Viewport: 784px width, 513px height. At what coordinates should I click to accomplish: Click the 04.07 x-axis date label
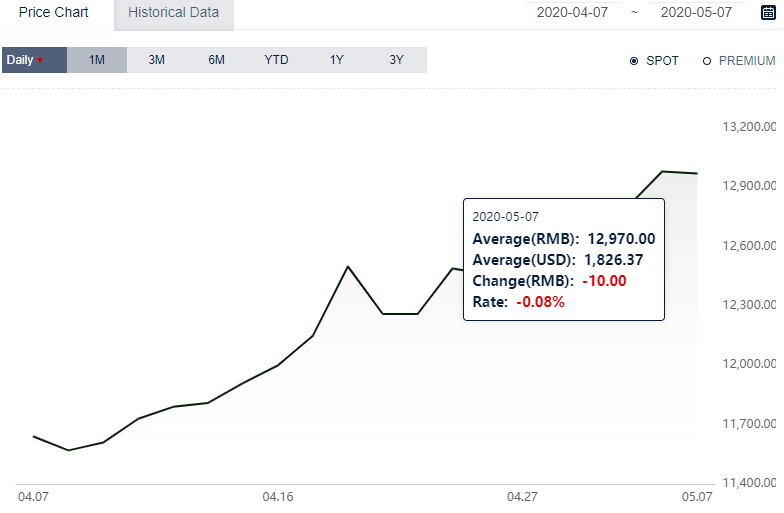coord(34,497)
